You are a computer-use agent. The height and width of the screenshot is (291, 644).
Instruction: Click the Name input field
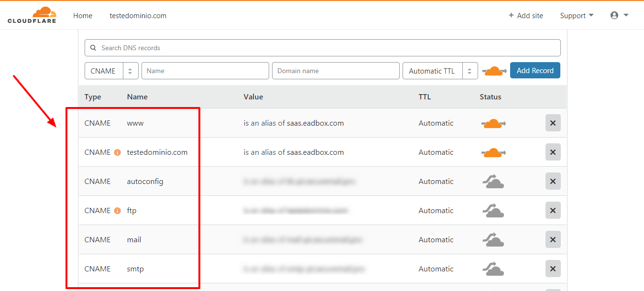[x=205, y=71]
